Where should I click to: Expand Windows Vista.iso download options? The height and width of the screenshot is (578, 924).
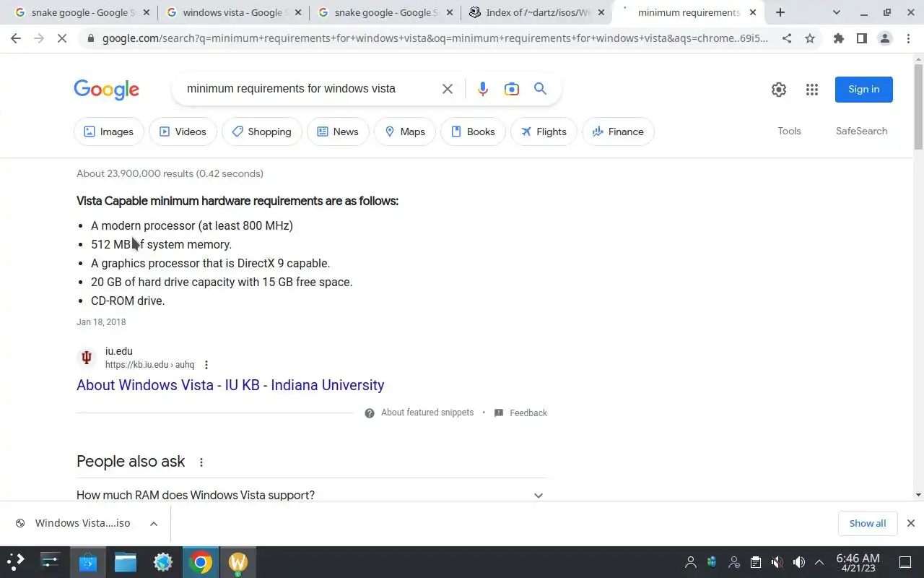point(154,524)
